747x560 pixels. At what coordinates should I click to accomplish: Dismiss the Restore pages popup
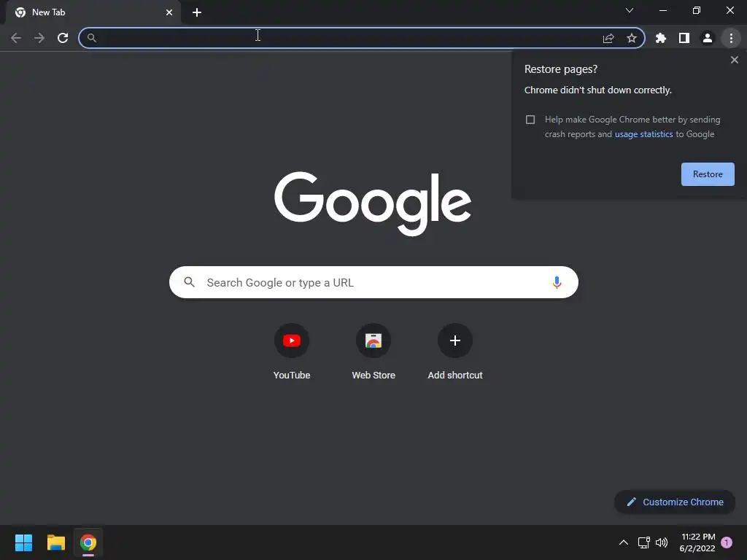point(734,60)
